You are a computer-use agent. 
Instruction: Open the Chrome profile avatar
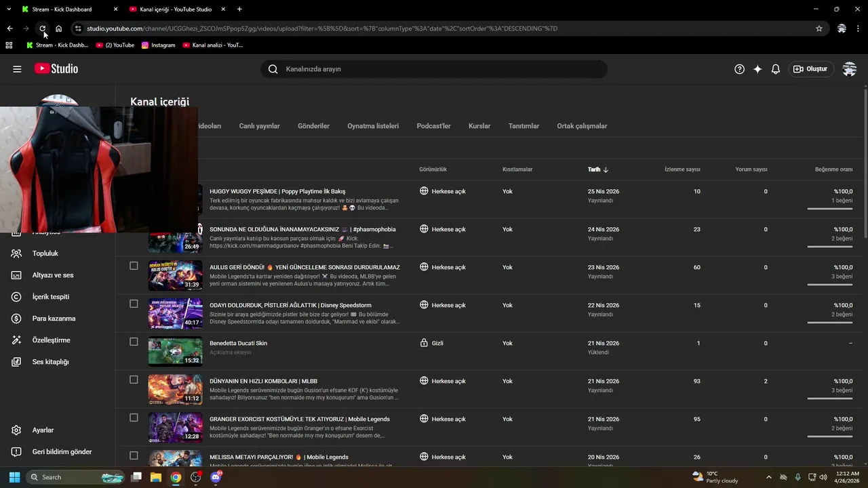(x=842, y=28)
